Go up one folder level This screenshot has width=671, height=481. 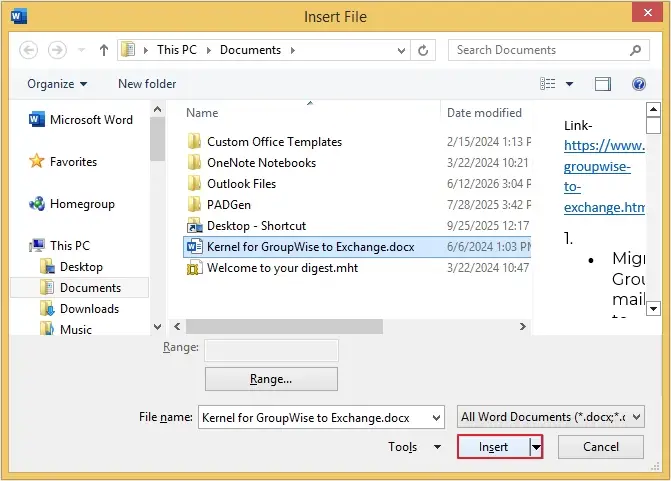(x=104, y=50)
